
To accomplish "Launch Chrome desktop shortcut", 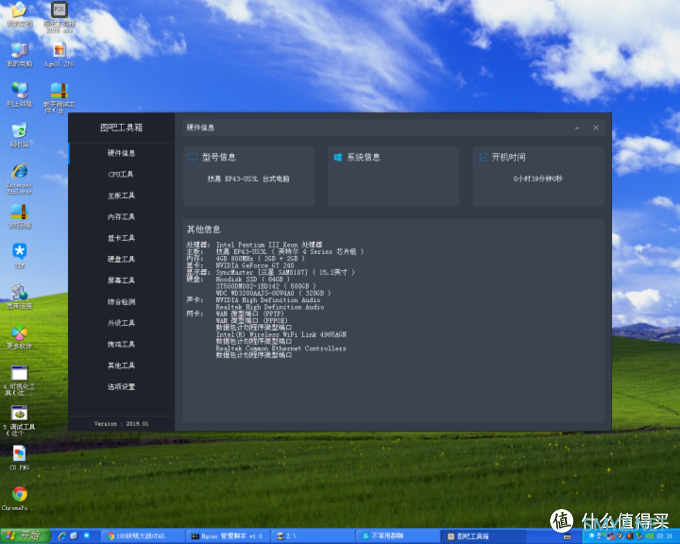I will click(20, 498).
